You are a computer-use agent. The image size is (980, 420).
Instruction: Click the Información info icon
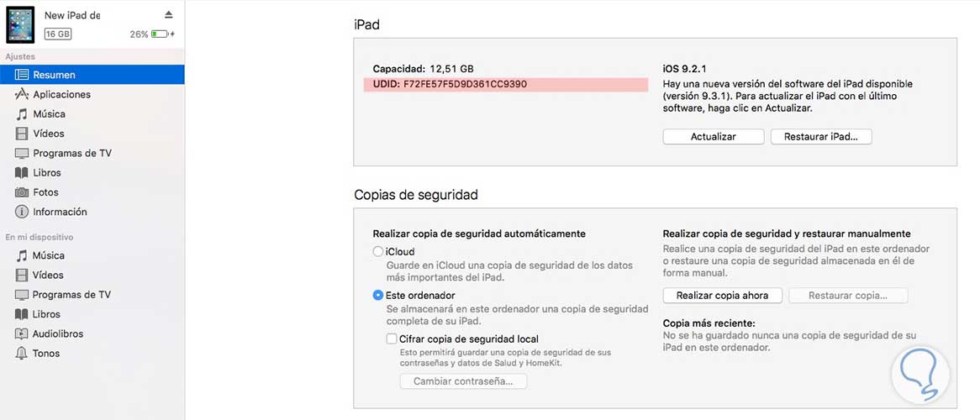pyautogui.click(x=22, y=212)
